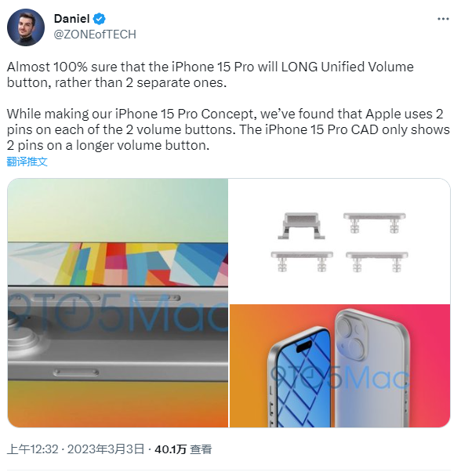Click the paragraph about iPhone 15 Pro CAD
Screen dimensions: 461x476
(228, 129)
